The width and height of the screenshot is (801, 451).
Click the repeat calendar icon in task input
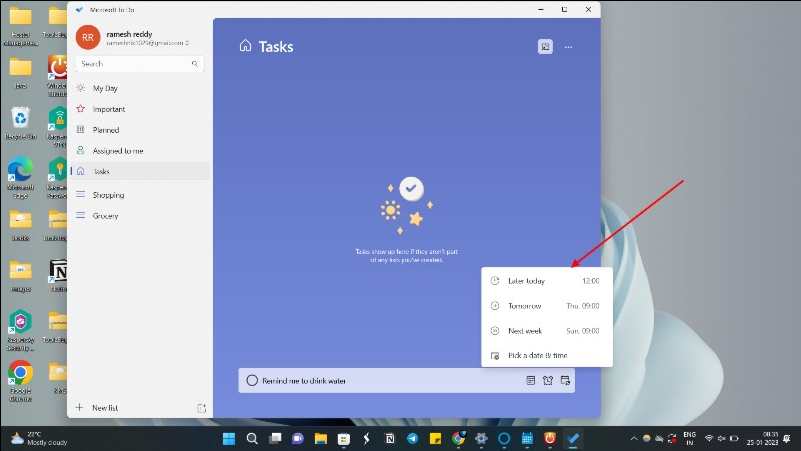[565, 380]
